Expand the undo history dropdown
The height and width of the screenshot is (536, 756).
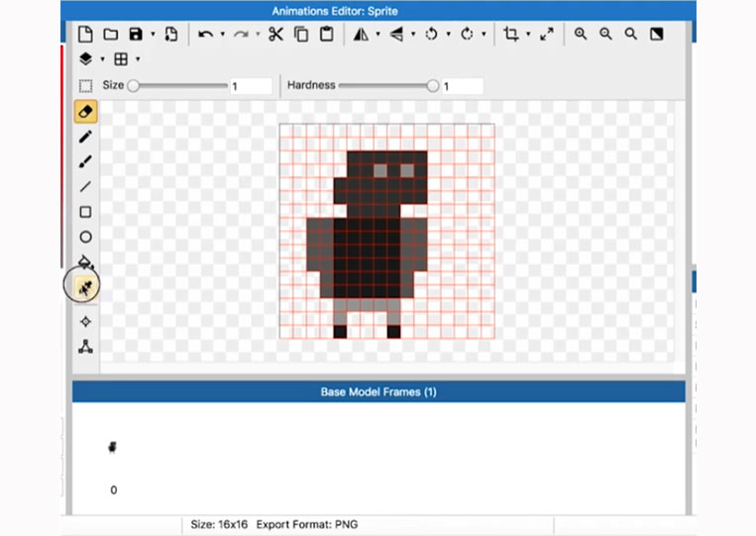coord(222,35)
